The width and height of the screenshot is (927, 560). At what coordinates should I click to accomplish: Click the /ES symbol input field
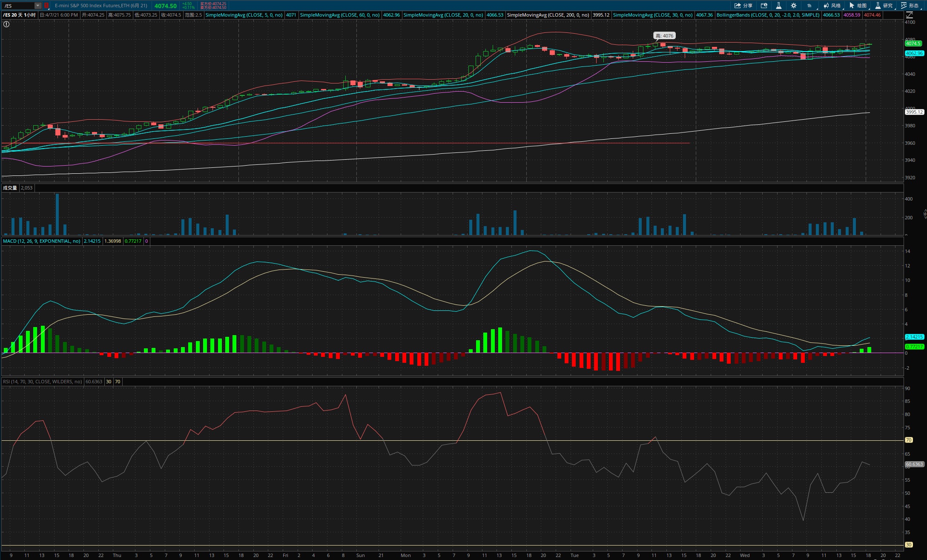point(19,6)
